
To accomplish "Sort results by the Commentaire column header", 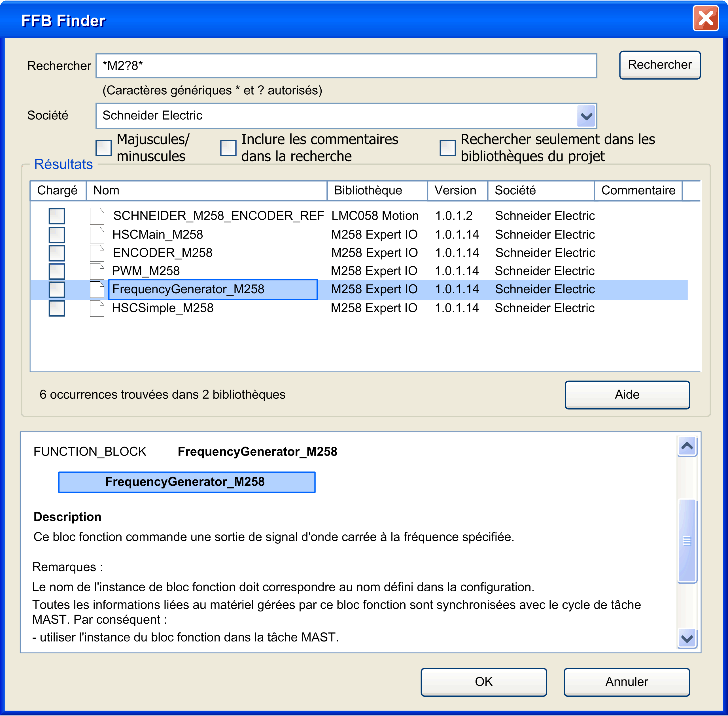I will click(638, 190).
